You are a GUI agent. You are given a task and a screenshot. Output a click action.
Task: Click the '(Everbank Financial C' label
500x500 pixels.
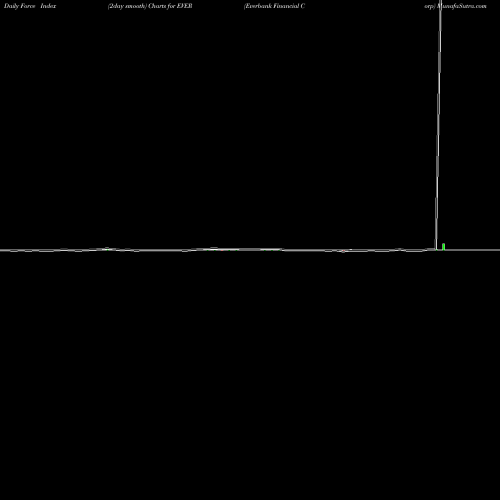pos(274,6)
